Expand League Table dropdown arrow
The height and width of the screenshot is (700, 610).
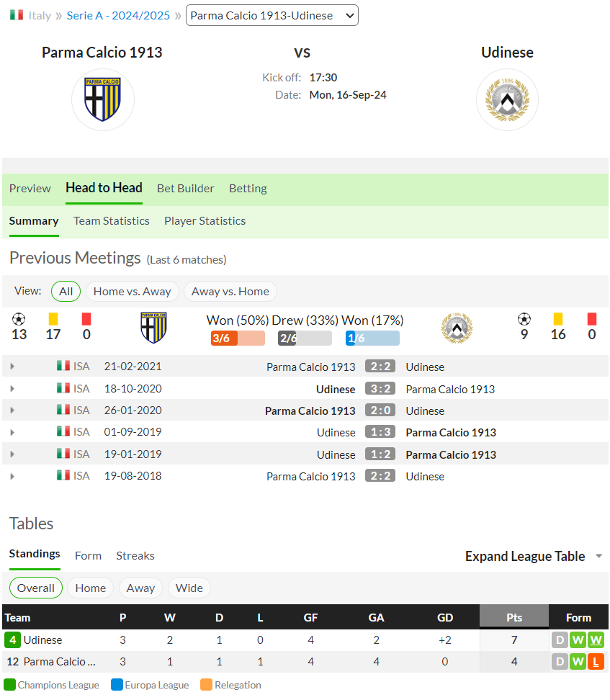point(598,556)
